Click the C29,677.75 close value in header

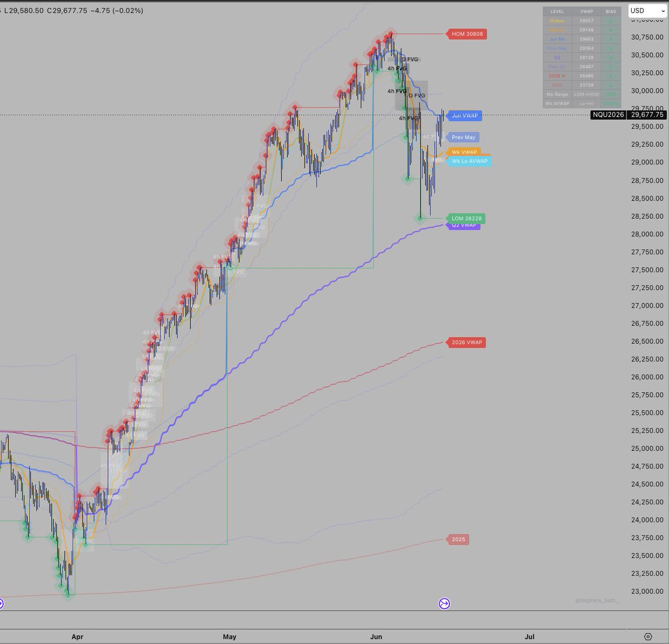point(67,11)
